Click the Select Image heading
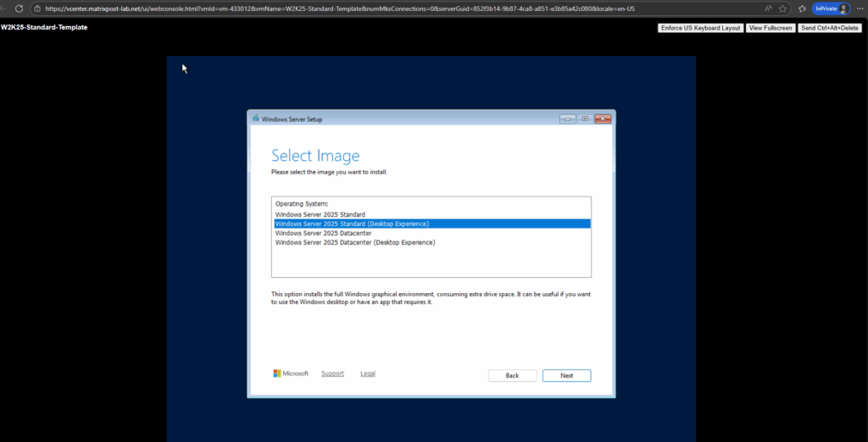868x442 pixels. (x=315, y=156)
